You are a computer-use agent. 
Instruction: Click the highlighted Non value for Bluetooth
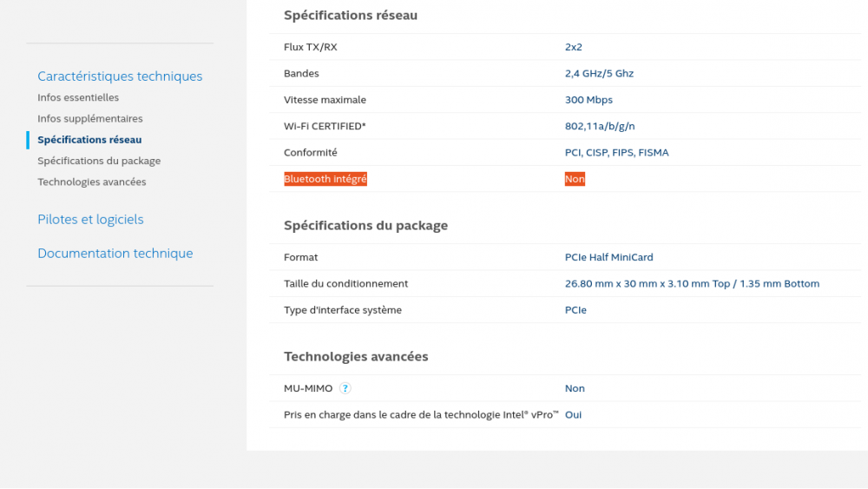click(x=575, y=179)
